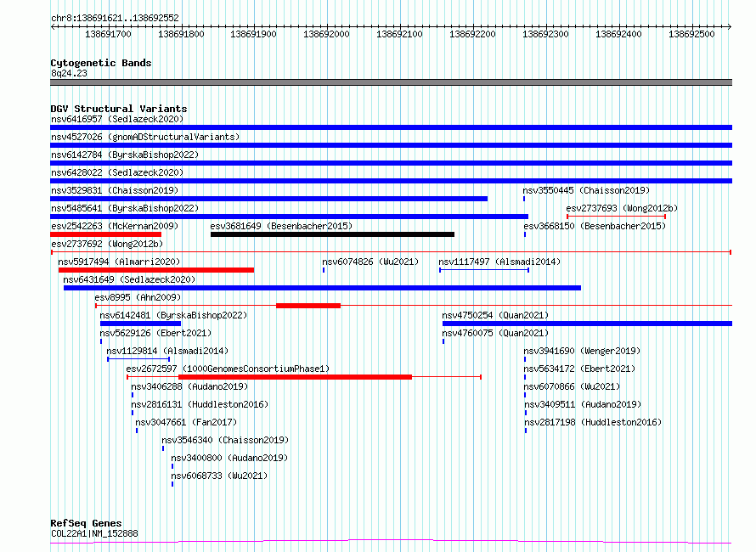The width and height of the screenshot is (756, 552).
Task: Open nsv3550445 (Chaisson2019) variant
Action: click(x=586, y=190)
